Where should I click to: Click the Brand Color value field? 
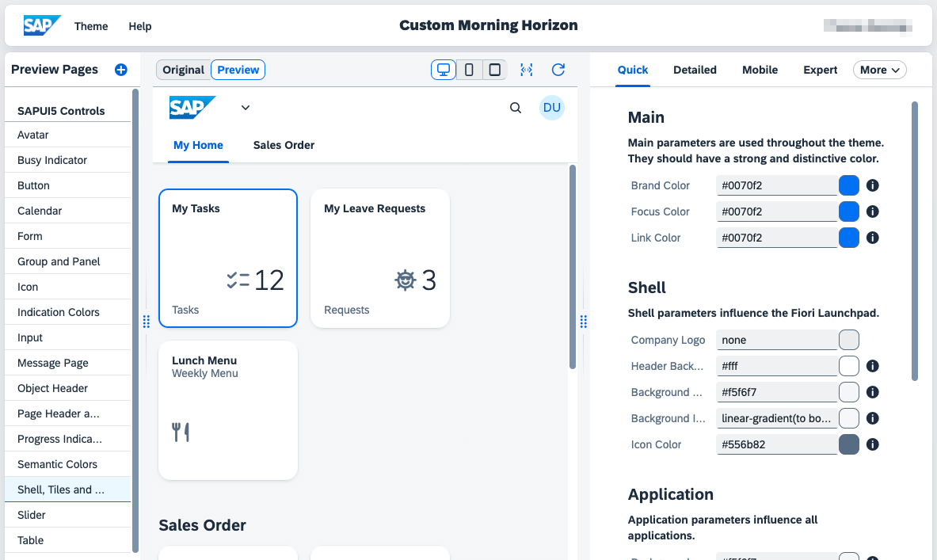[x=777, y=185]
